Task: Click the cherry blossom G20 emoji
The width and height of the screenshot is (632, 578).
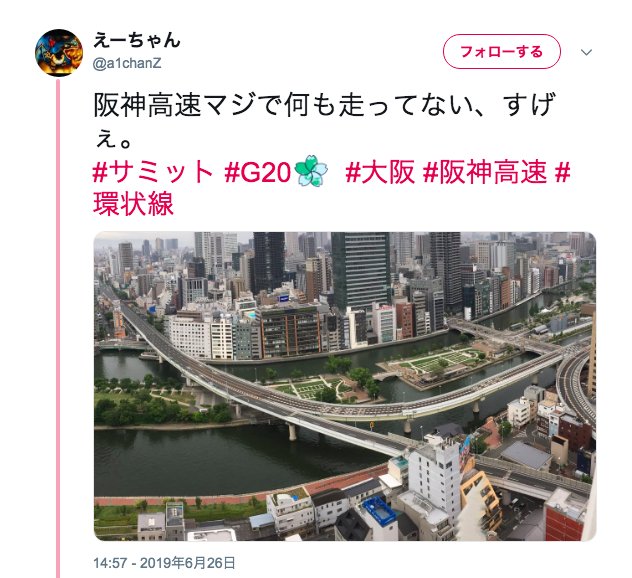Action: (311, 172)
